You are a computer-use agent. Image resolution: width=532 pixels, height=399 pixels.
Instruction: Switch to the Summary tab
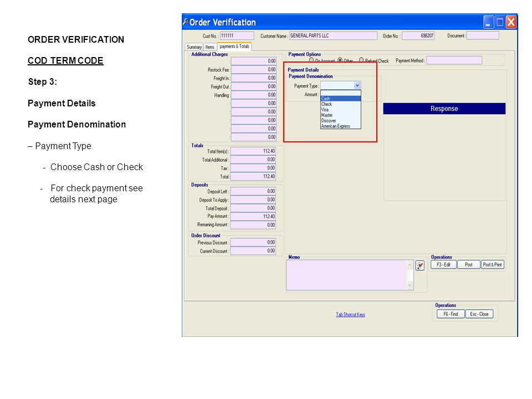tap(194, 47)
